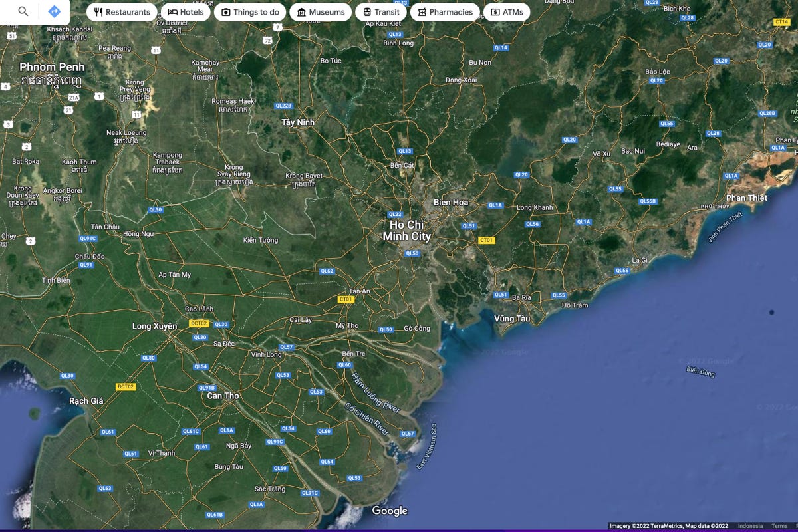Click the QL28B highway shield
The width and height of the screenshot is (798, 532).
(x=767, y=113)
